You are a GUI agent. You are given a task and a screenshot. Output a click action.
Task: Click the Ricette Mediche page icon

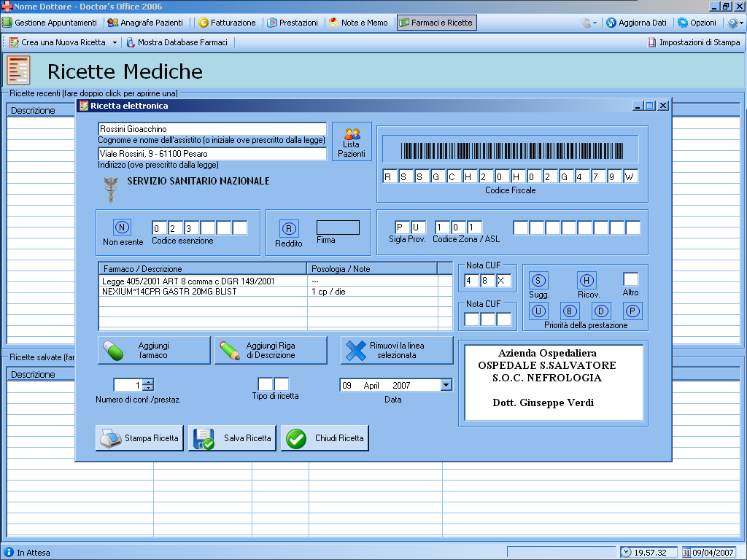[x=18, y=71]
